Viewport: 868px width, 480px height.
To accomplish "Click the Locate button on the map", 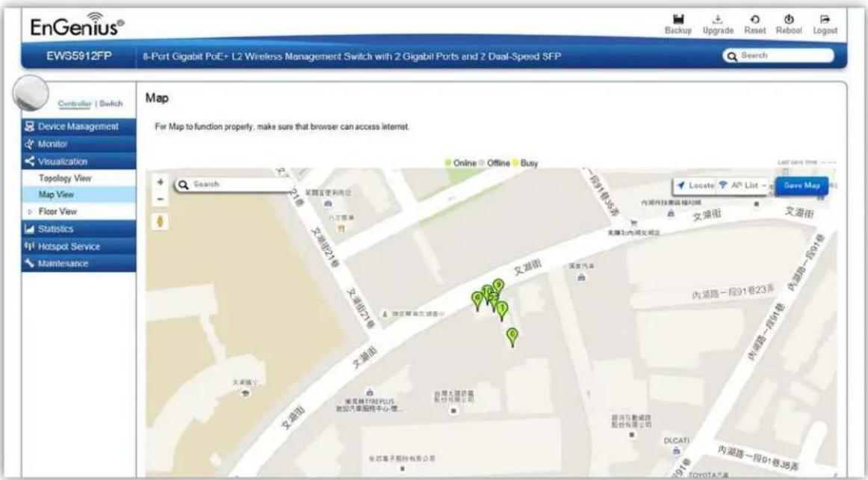I will [x=695, y=185].
